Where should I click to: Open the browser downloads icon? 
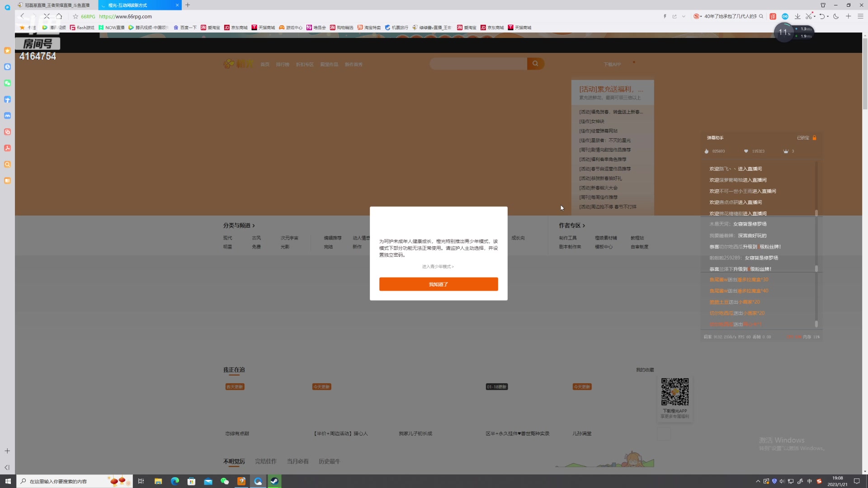click(x=797, y=16)
